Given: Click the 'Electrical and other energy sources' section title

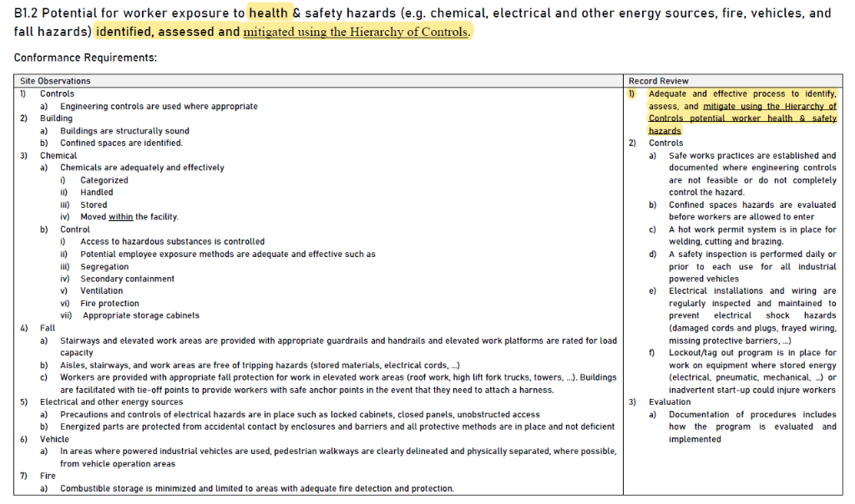Looking at the screenshot, I should pyautogui.click(x=111, y=402).
